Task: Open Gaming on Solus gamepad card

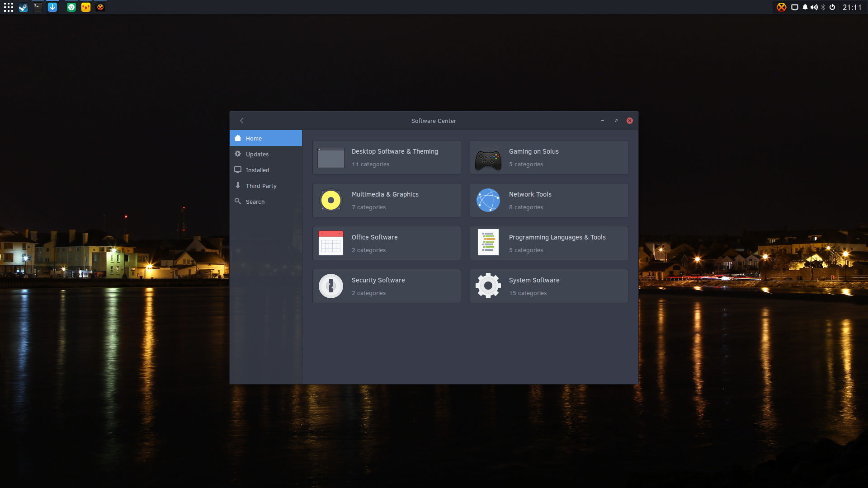Action: 549,157
